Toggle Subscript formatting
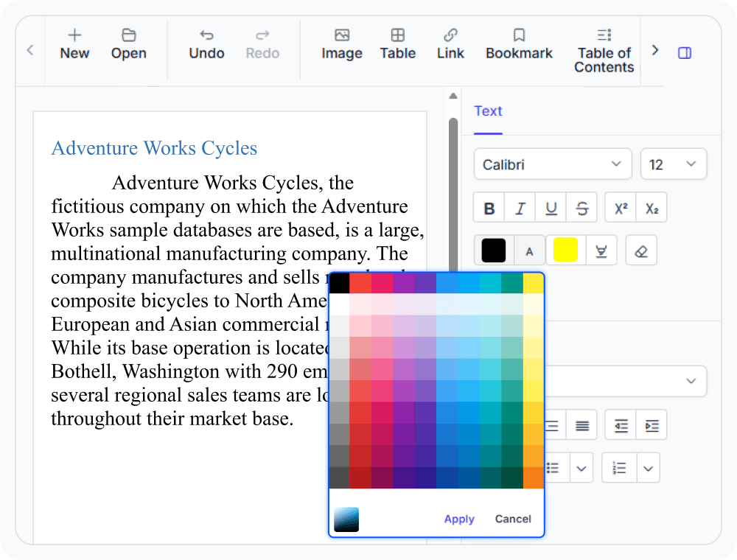Image resolution: width=737 pixels, height=560 pixels. [652, 208]
